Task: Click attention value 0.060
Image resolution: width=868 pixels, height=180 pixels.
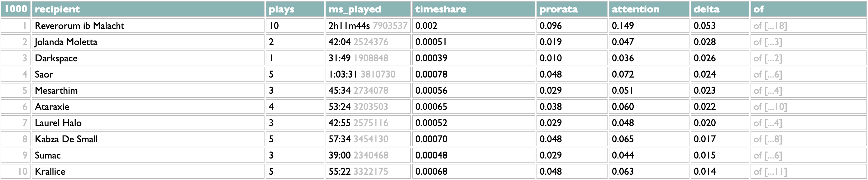Action: (x=623, y=107)
